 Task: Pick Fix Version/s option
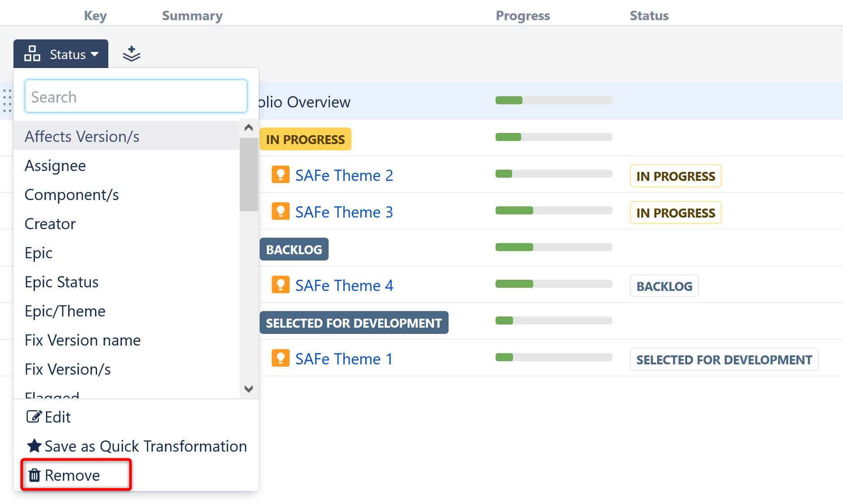click(x=68, y=369)
